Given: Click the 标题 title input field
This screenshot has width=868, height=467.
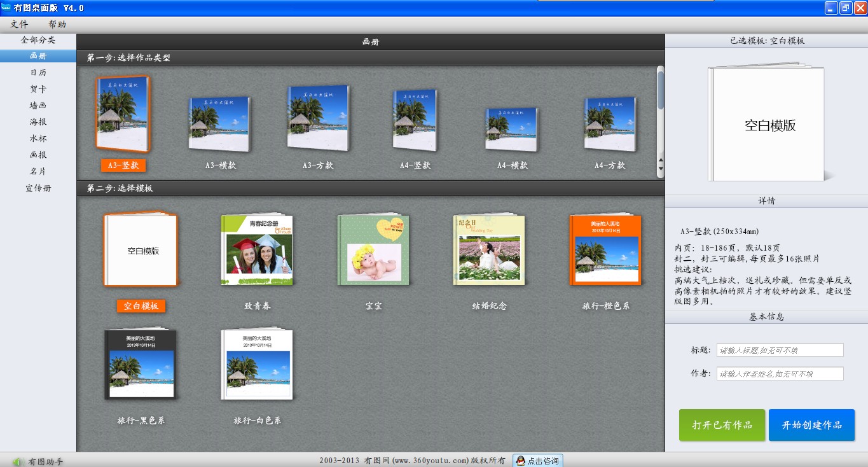Looking at the screenshot, I should pos(780,350).
